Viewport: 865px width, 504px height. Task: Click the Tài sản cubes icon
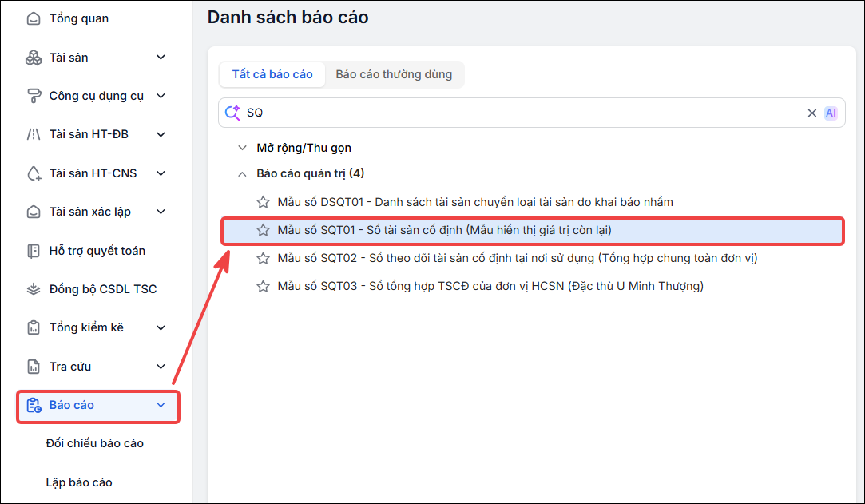[x=34, y=58]
